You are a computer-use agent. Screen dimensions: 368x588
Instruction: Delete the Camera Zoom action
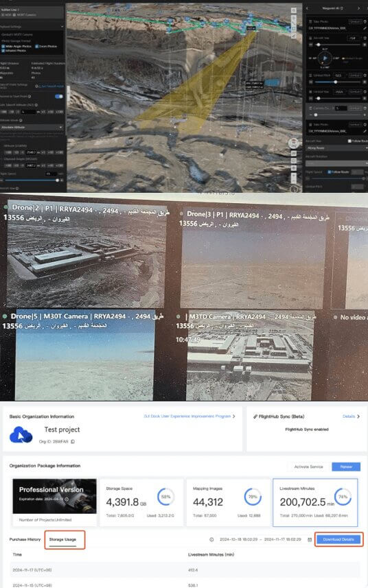coord(365,108)
